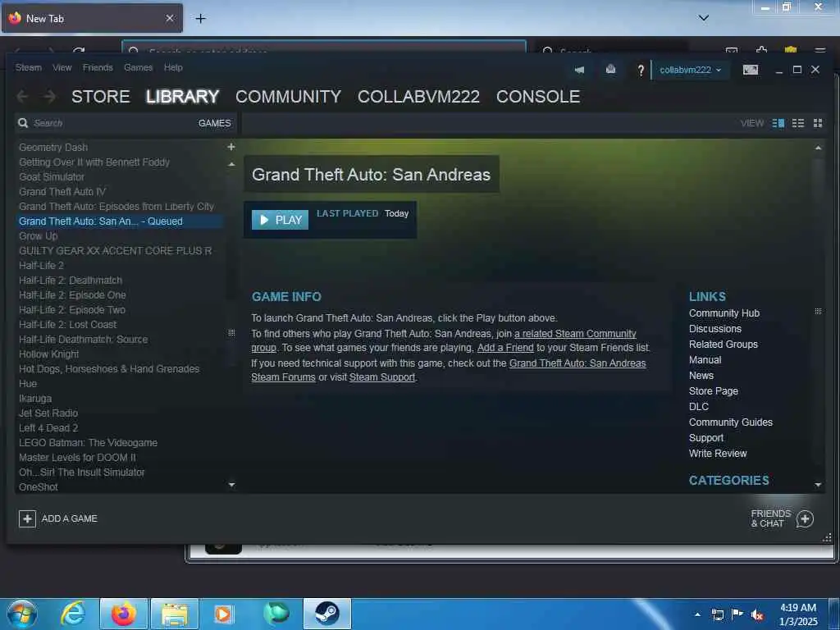840x630 pixels.
Task: Click the Add a Game plus icon
Action: [x=27, y=518]
